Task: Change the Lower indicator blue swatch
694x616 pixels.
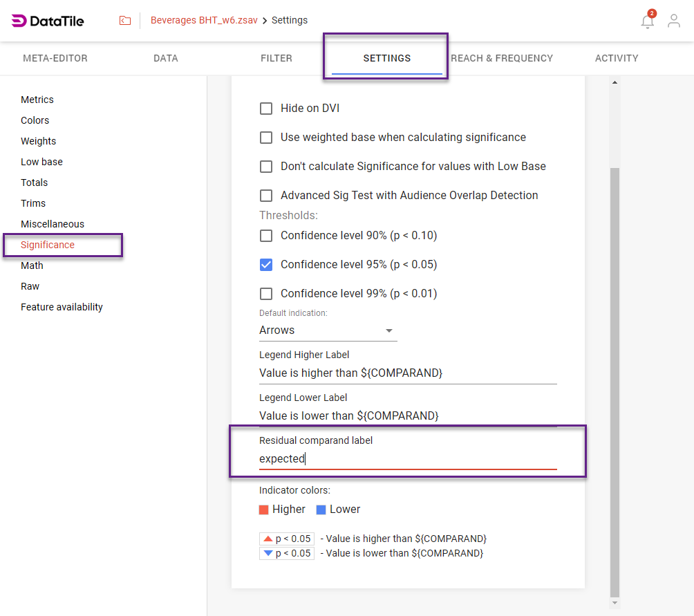Action: coord(321,510)
